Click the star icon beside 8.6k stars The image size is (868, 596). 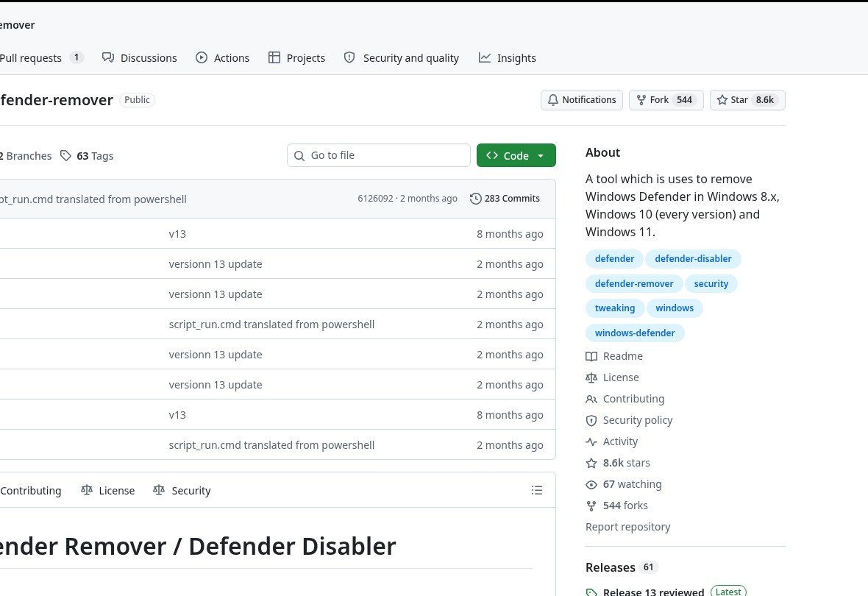tap(591, 463)
